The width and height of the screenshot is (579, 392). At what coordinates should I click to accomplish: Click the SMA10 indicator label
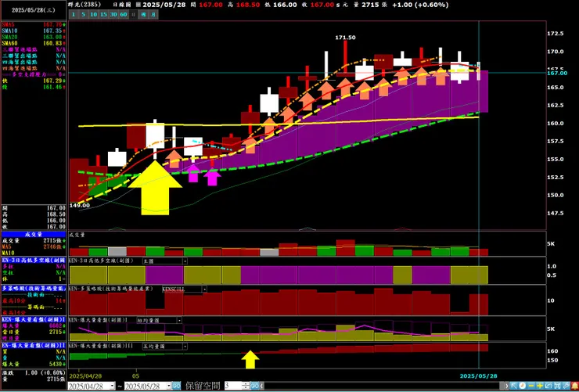[9, 31]
